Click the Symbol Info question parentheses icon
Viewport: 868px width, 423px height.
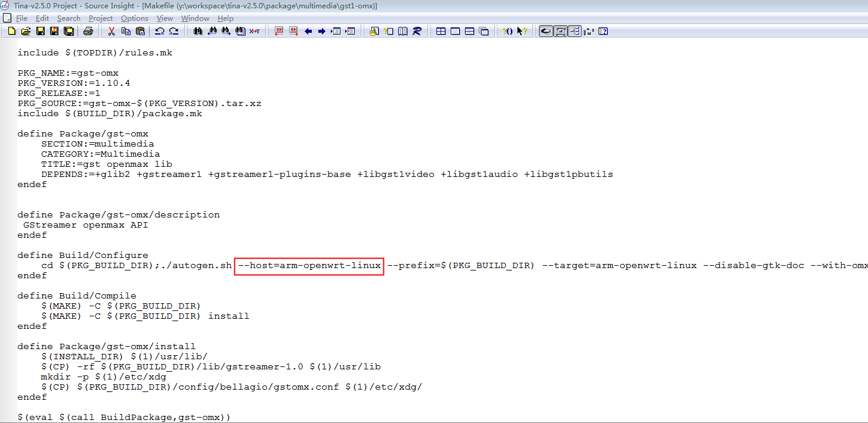click(508, 31)
